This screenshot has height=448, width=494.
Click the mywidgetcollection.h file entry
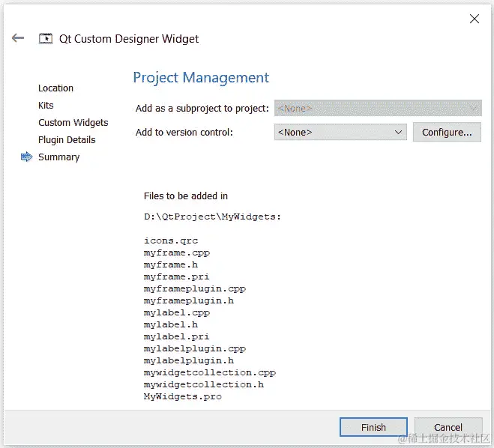[204, 384]
